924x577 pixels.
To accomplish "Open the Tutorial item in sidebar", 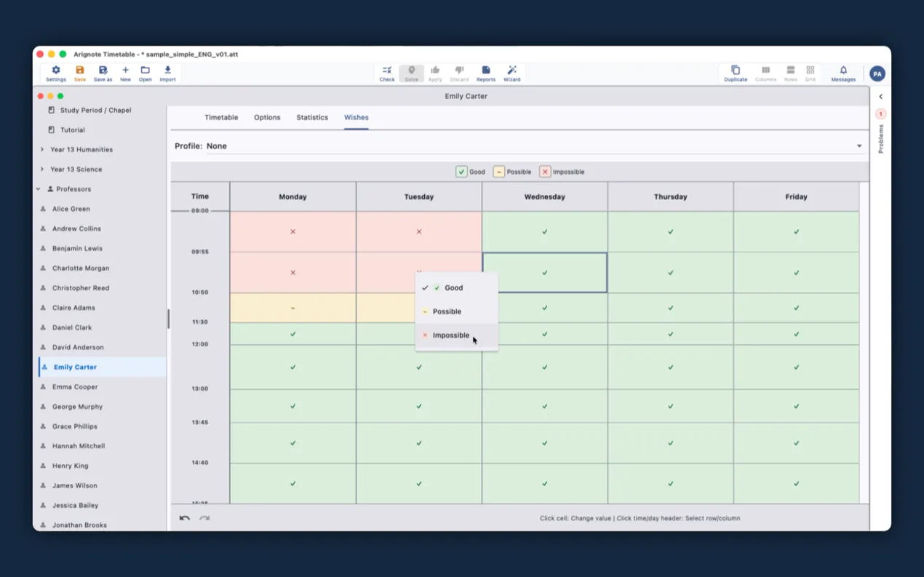I will (72, 130).
